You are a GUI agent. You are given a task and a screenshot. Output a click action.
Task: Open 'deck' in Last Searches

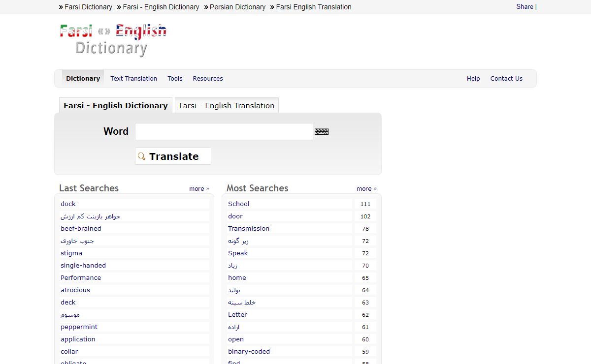click(x=68, y=302)
